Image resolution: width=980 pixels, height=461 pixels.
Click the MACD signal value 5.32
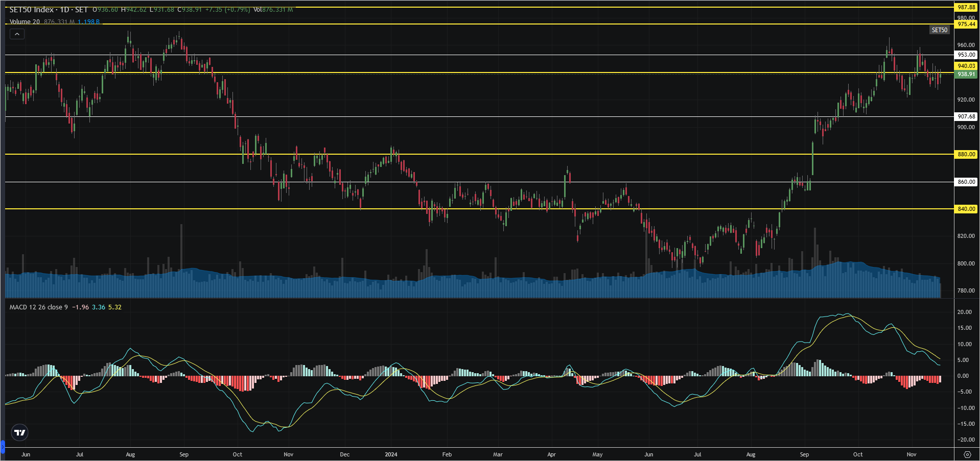click(115, 307)
